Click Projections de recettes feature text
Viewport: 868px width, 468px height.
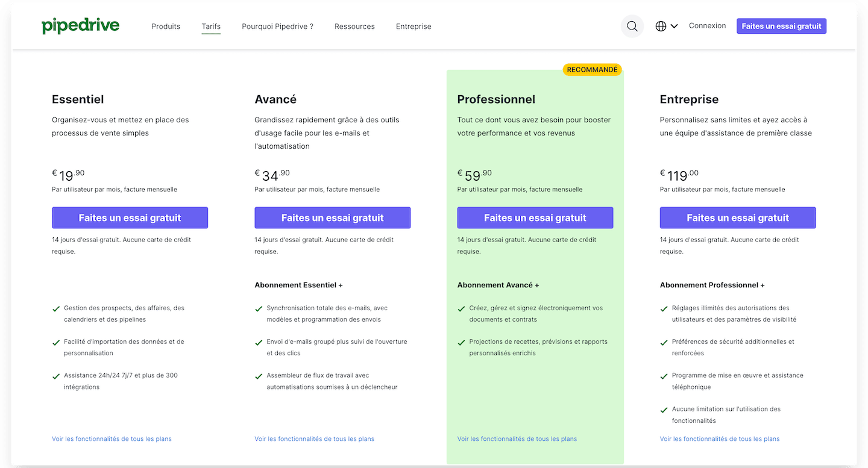pyautogui.click(x=538, y=348)
